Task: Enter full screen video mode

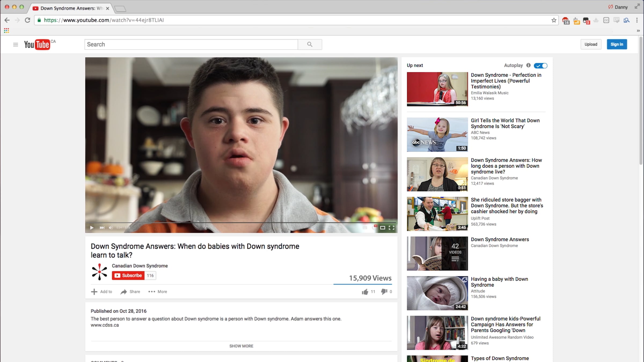Action: tap(391, 228)
